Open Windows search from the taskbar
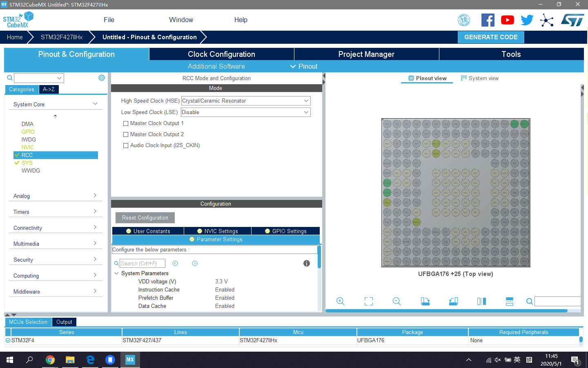This screenshot has width=588, height=368. pyautogui.click(x=29, y=360)
